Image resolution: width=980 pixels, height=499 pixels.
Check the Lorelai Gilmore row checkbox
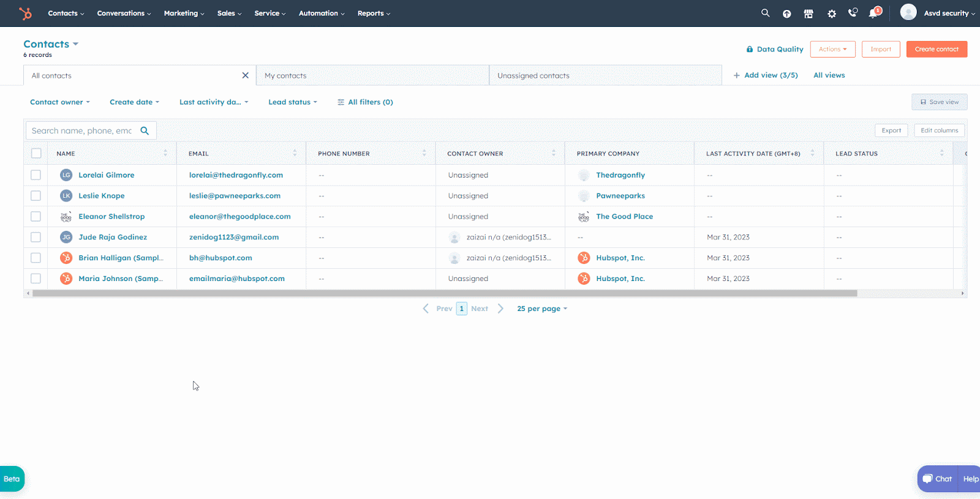pyautogui.click(x=36, y=175)
